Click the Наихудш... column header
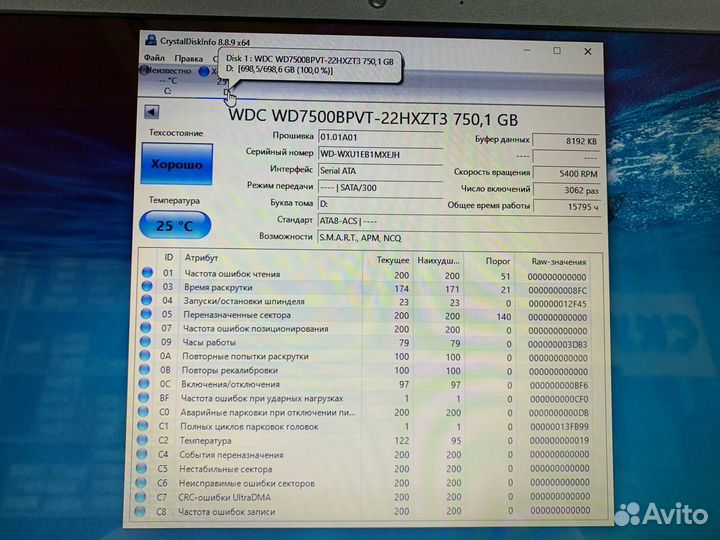This screenshot has width=720, height=540. pyautogui.click(x=438, y=261)
